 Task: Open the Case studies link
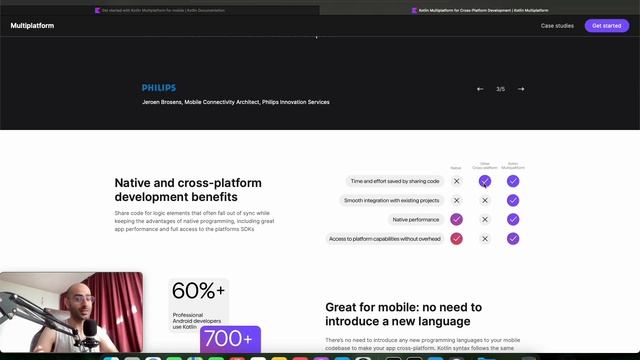click(x=557, y=26)
